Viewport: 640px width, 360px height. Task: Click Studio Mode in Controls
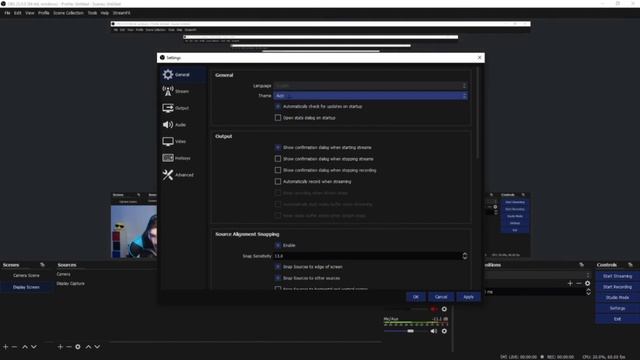click(x=617, y=298)
